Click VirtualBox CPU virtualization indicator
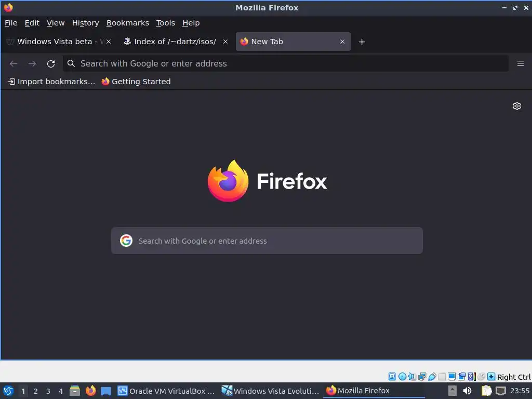 click(x=472, y=376)
